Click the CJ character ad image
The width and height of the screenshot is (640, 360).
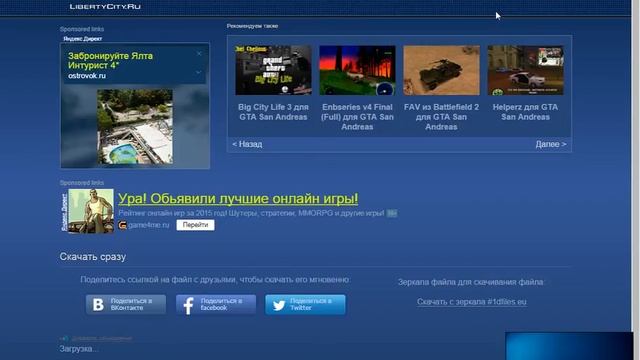pyautogui.click(x=91, y=211)
